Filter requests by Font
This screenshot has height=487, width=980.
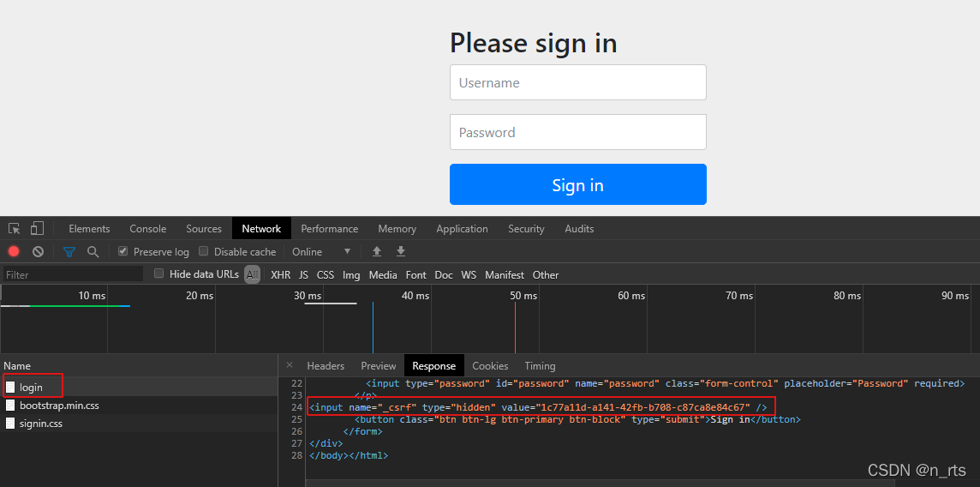(x=415, y=275)
